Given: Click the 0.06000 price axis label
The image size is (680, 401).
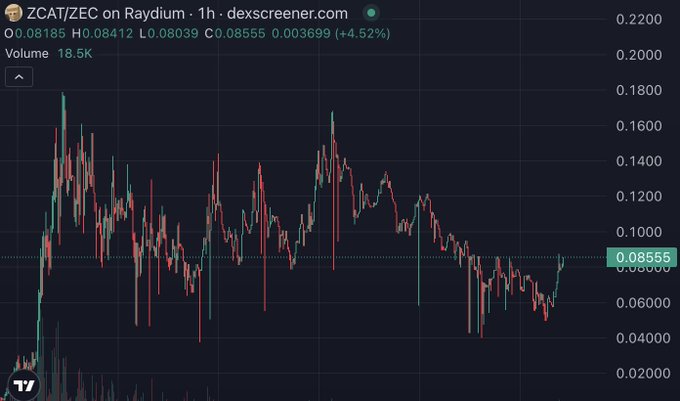Looking at the screenshot, I should pos(643,303).
